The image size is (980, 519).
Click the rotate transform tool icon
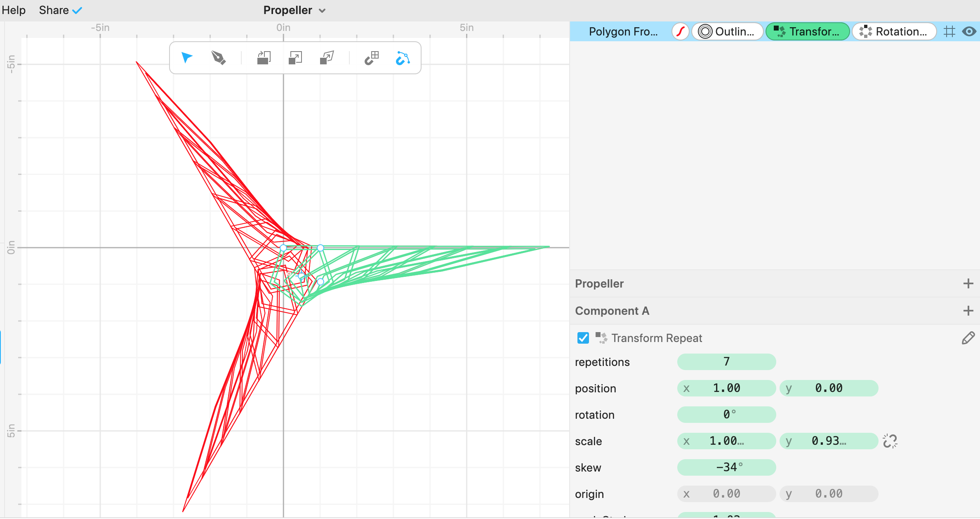pyautogui.click(x=264, y=58)
